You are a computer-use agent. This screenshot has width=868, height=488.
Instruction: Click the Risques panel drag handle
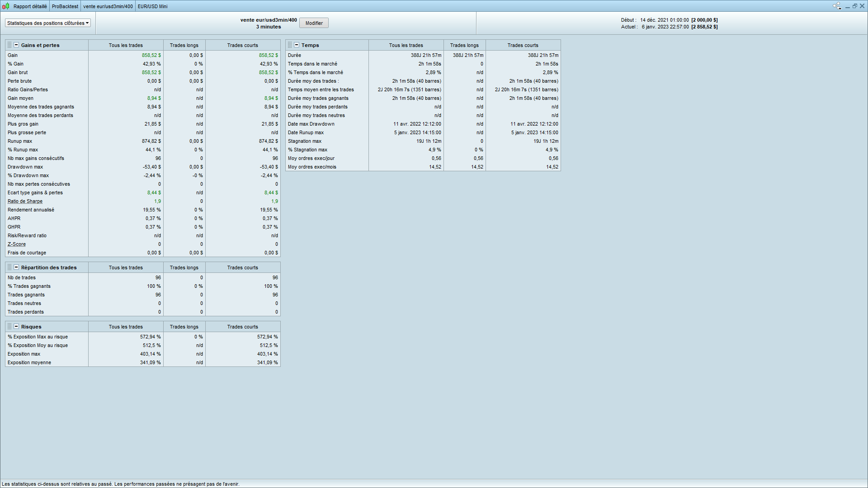[x=9, y=327]
